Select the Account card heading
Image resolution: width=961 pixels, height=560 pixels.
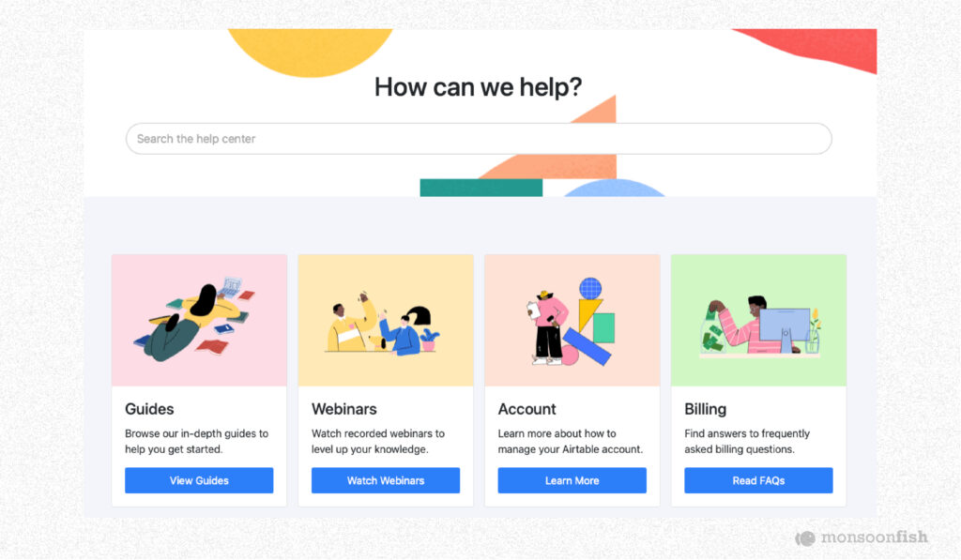[526, 409]
